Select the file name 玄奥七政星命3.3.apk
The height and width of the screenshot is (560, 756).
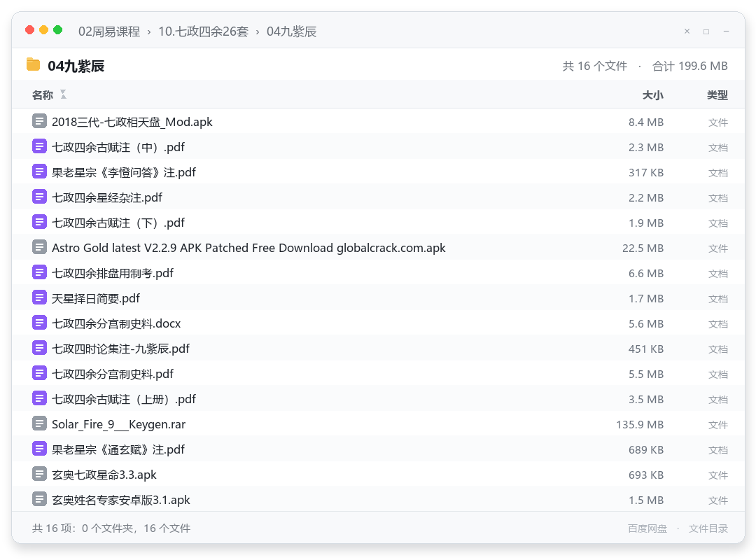tap(104, 475)
